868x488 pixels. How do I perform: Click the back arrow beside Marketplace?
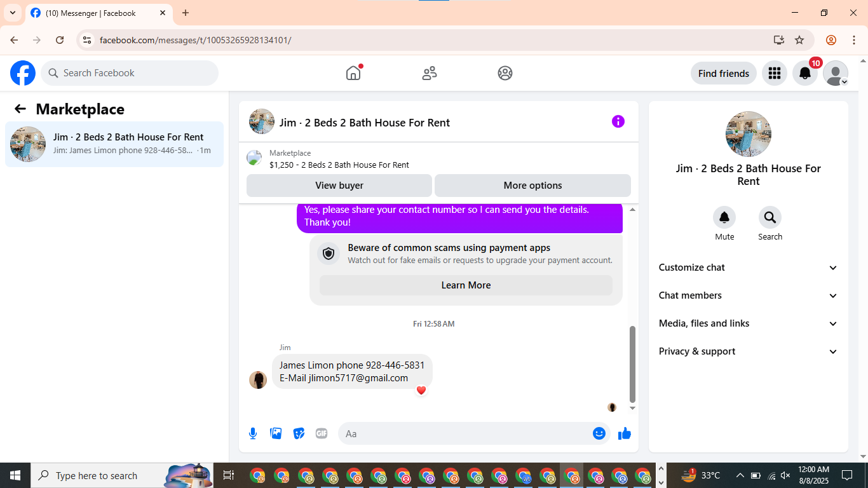(x=20, y=109)
